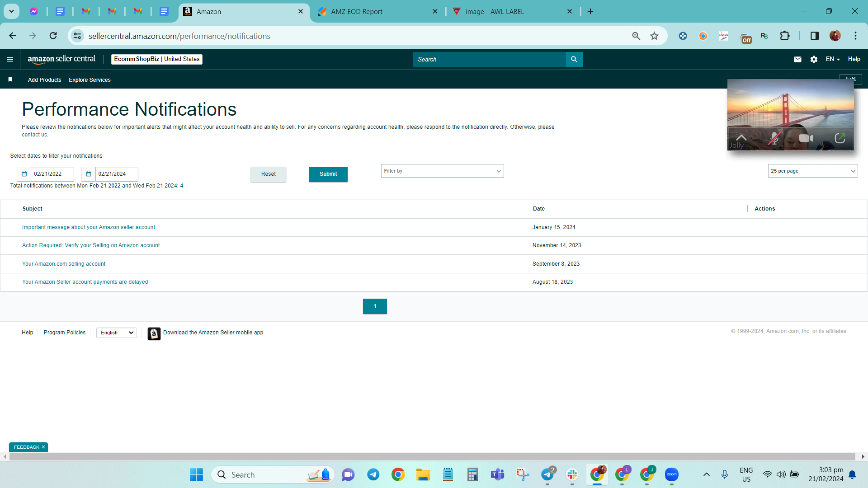Go to page 1 of notifications
This screenshot has height=488, width=868.
coord(375,306)
